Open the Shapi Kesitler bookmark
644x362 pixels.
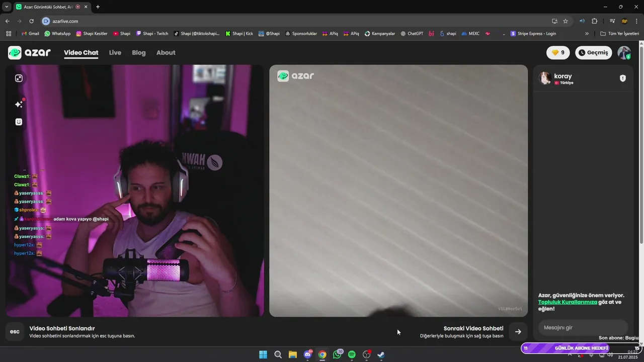point(92,34)
